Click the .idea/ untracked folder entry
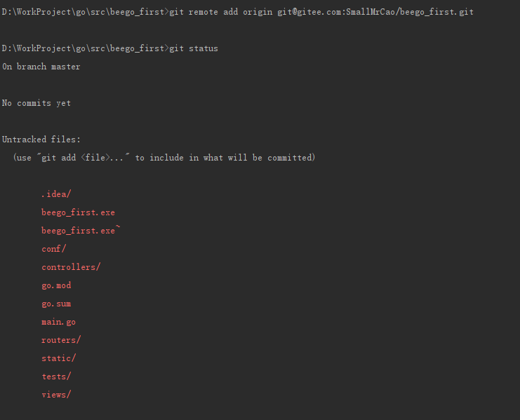520x420 pixels. tap(56, 194)
